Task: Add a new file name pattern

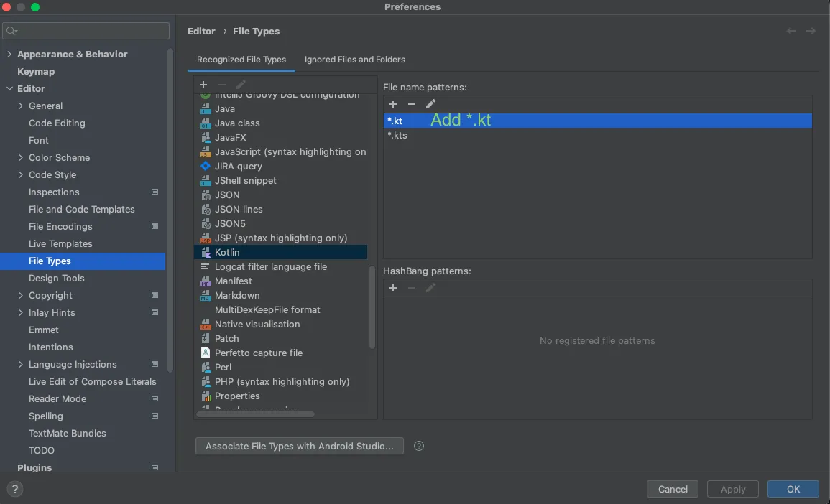Action: 393,105
